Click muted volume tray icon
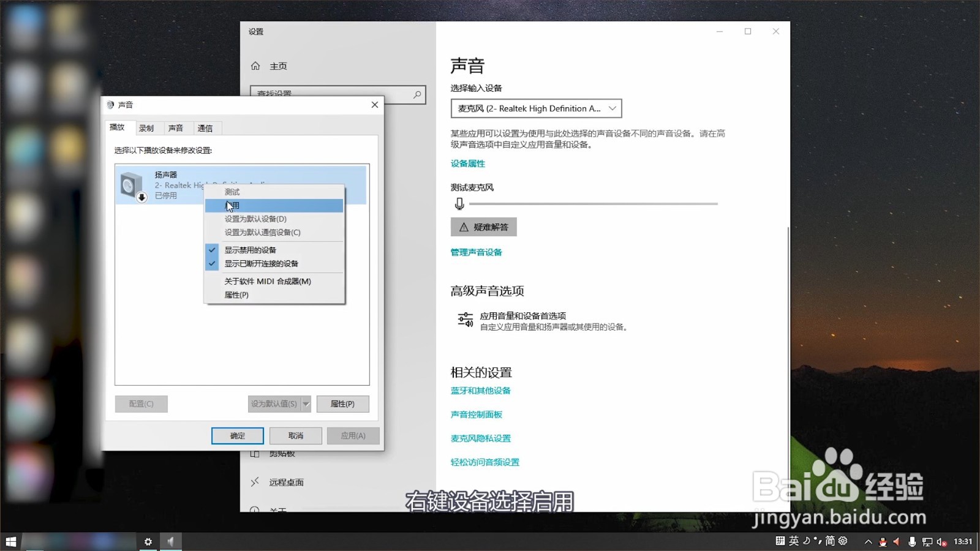This screenshot has height=551, width=980. click(942, 542)
